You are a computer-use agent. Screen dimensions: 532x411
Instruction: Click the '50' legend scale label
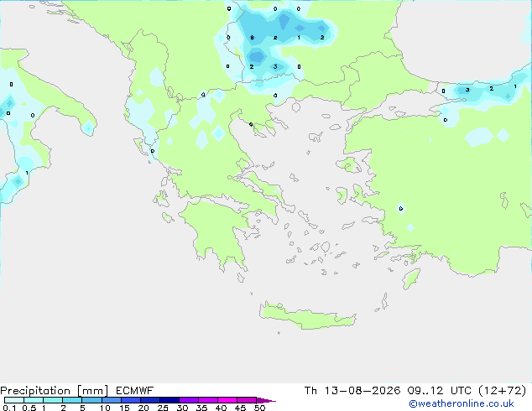[x=259, y=408]
